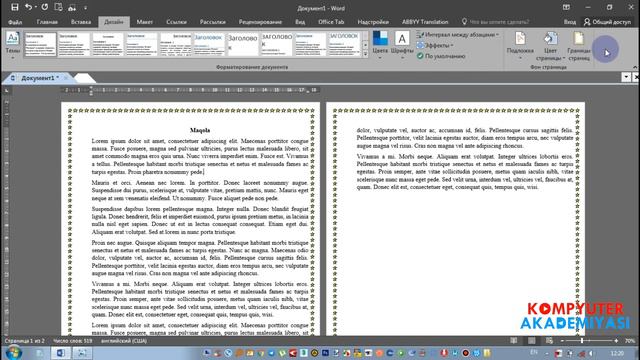The height and width of the screenshot is (360, 640).
Task: Switch to Read Mode view
Action: 514,340
